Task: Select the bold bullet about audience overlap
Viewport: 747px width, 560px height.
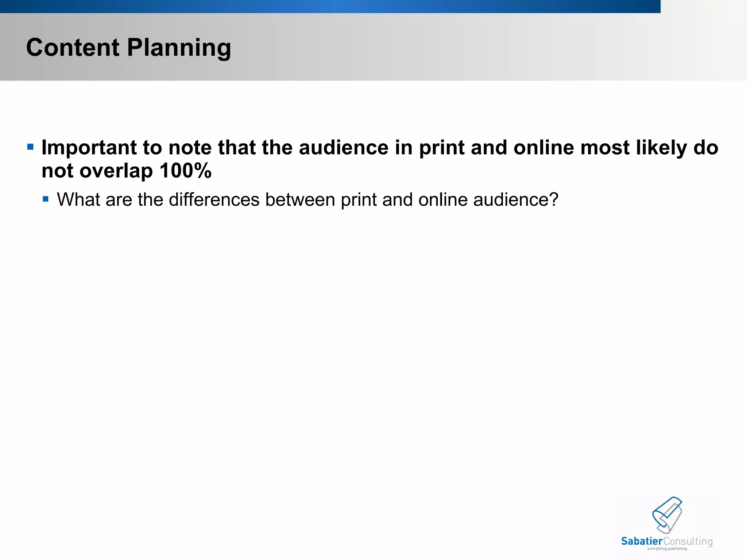Action: pos(380,159)
